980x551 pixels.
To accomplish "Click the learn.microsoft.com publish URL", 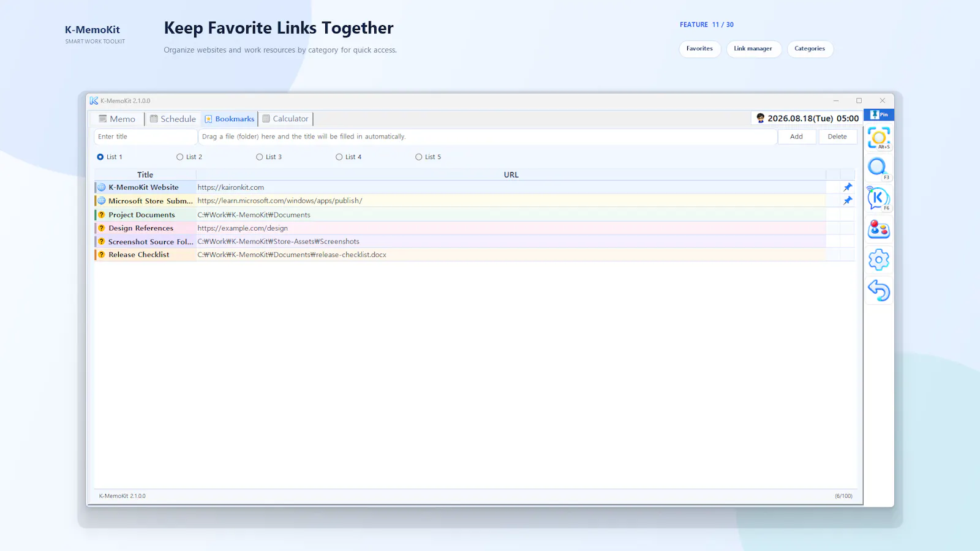I will coord(280,201).
